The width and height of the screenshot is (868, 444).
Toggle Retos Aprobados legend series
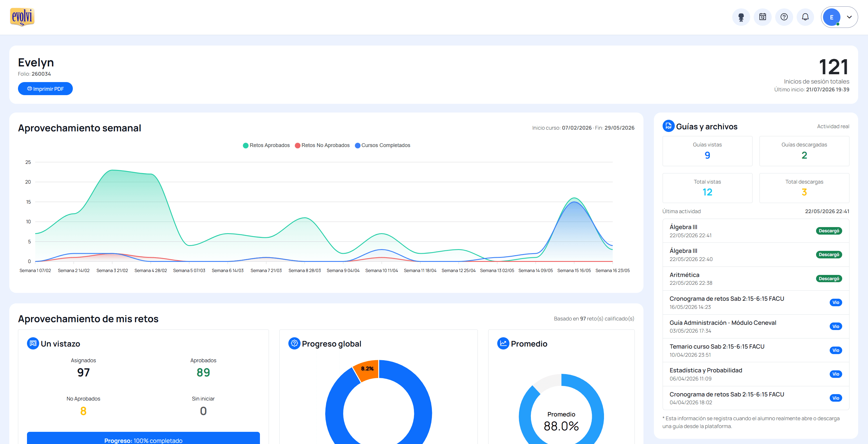266,145
